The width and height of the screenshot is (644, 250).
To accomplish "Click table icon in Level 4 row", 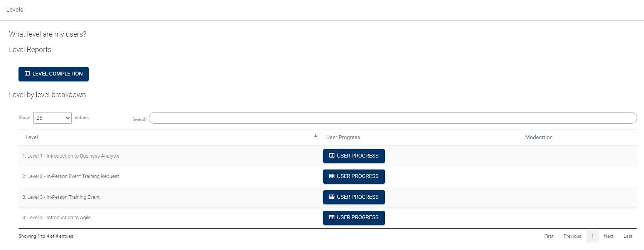I will pyautogui.click(x=332, y=217).
